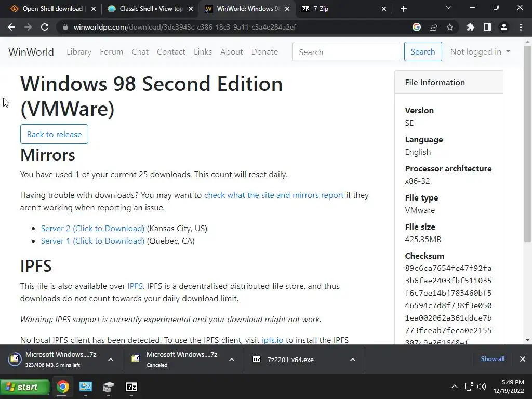Click the browser forward arrow
This screenshot has width=532, height=399.
coord(28,27)
